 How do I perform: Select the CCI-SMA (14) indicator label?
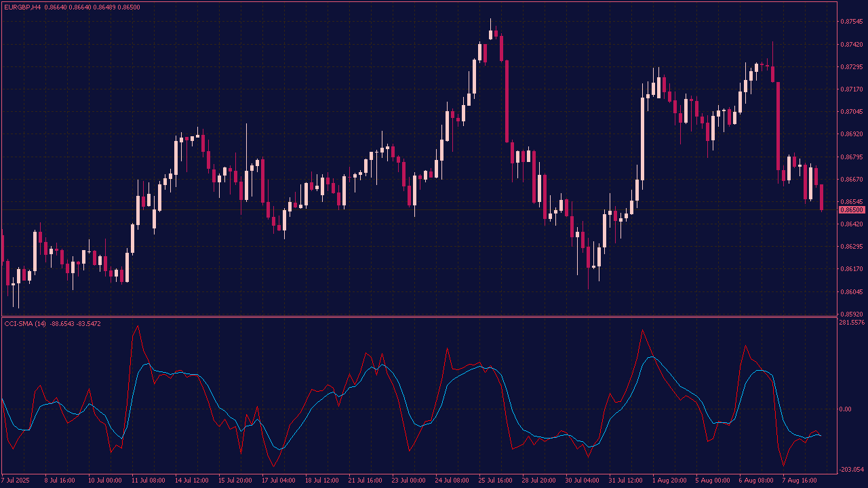point(25,324)
